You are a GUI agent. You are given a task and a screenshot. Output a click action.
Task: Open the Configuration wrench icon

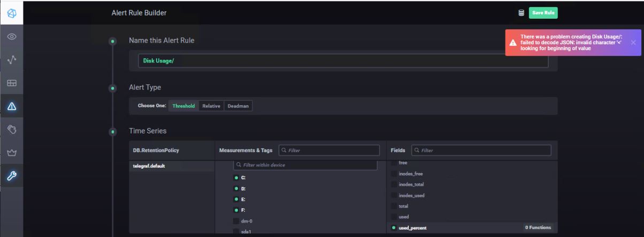pyautogui.click(x=12, y=176)
